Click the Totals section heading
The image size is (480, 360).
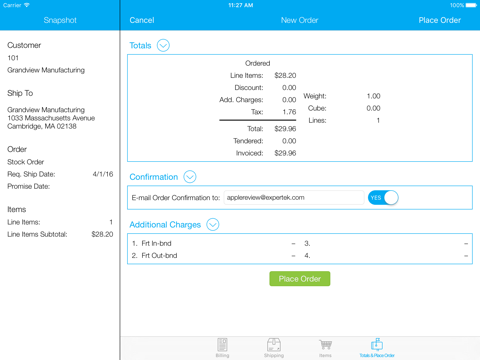(140, 46)
